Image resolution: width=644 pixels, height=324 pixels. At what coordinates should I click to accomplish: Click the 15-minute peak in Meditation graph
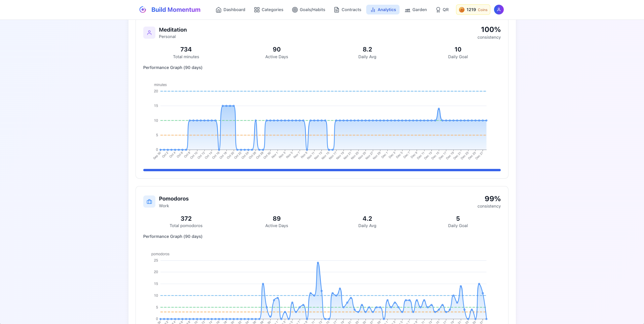[x=228, y=106]
